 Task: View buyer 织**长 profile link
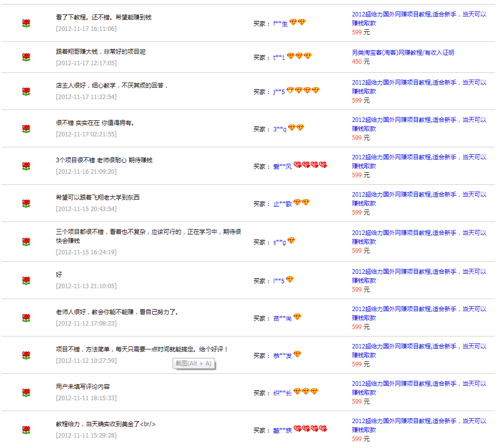tap(282, 393)
